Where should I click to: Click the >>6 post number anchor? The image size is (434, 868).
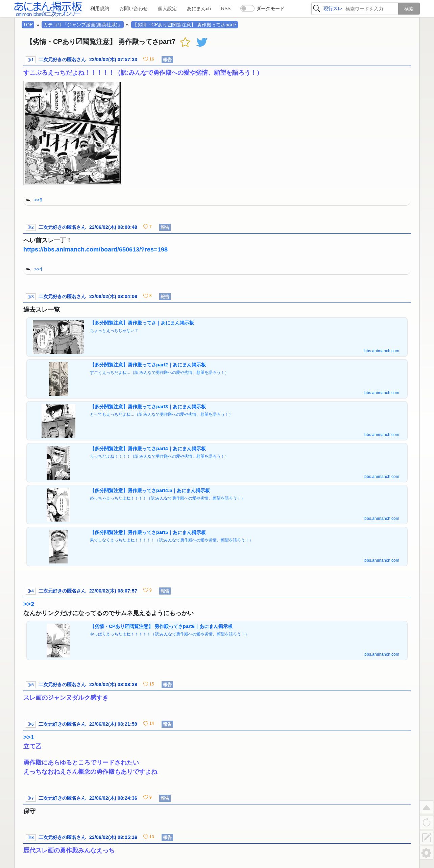point(31,724)
